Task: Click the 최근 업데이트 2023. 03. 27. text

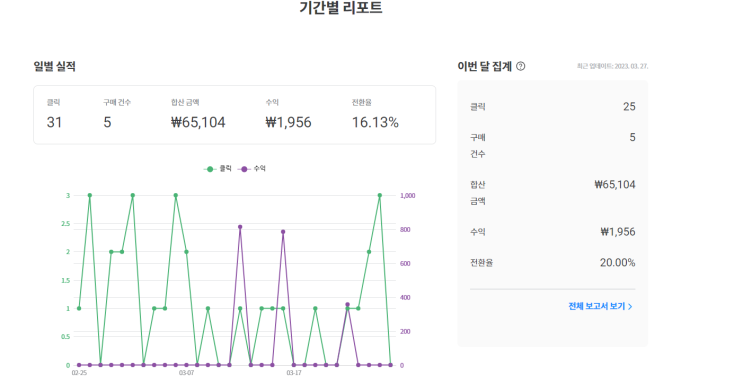Action: click(x=612, y=66)
